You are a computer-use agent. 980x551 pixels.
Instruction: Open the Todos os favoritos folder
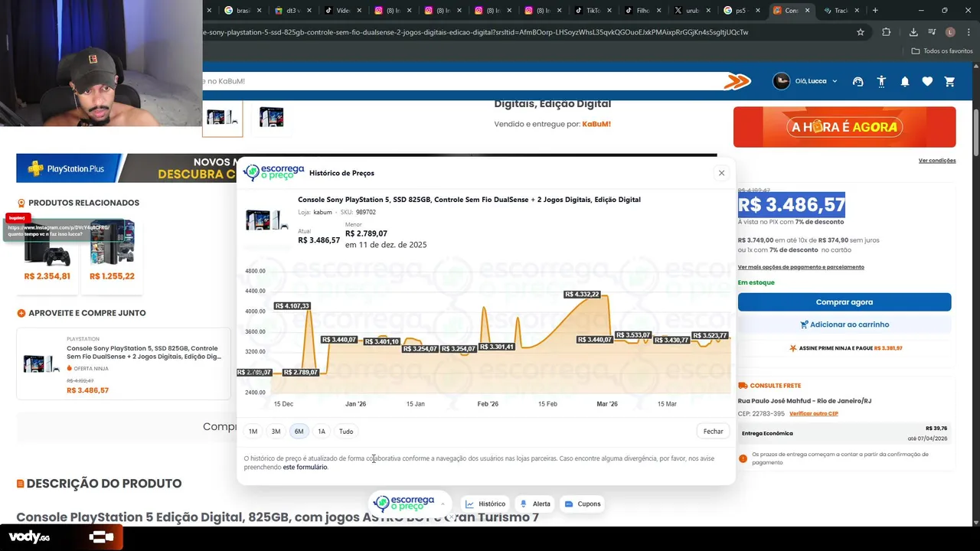(942, 51)
